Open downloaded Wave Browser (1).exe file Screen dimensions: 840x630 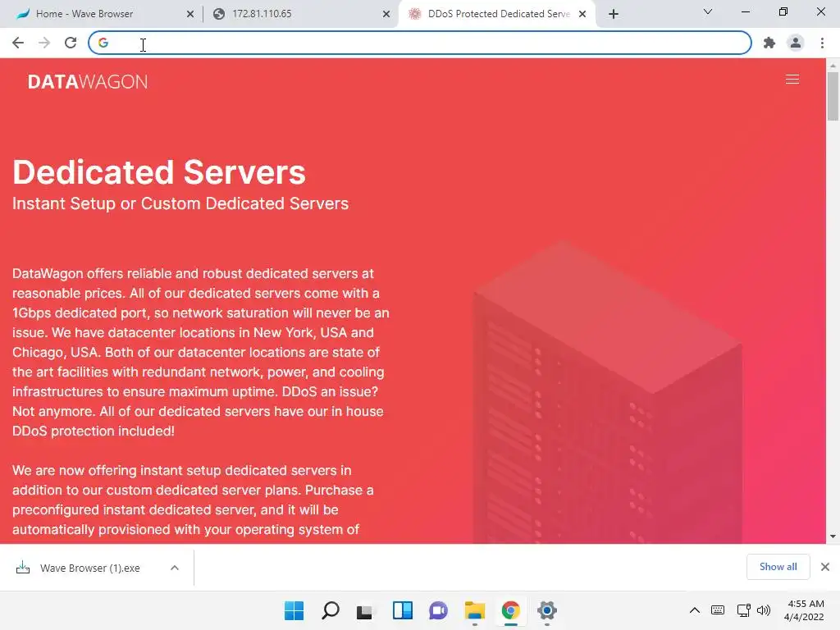(x=90, y=568)
